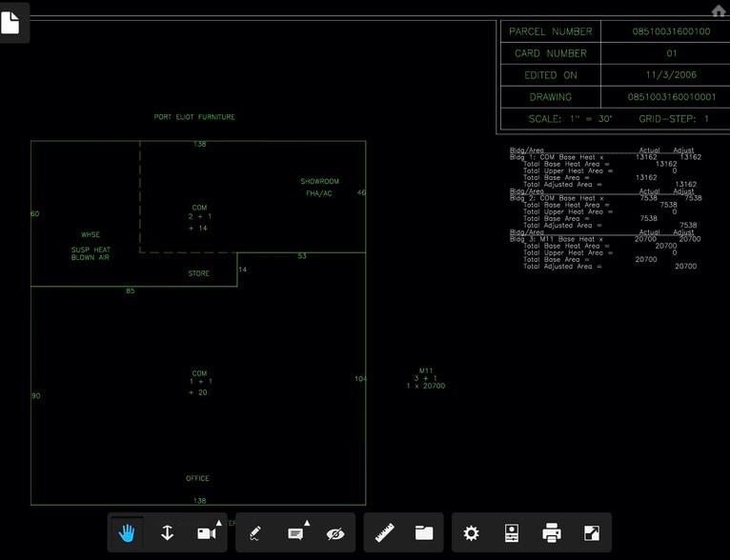
Task: Click the CARD NUMBER header cell
Action: (551, 53)
